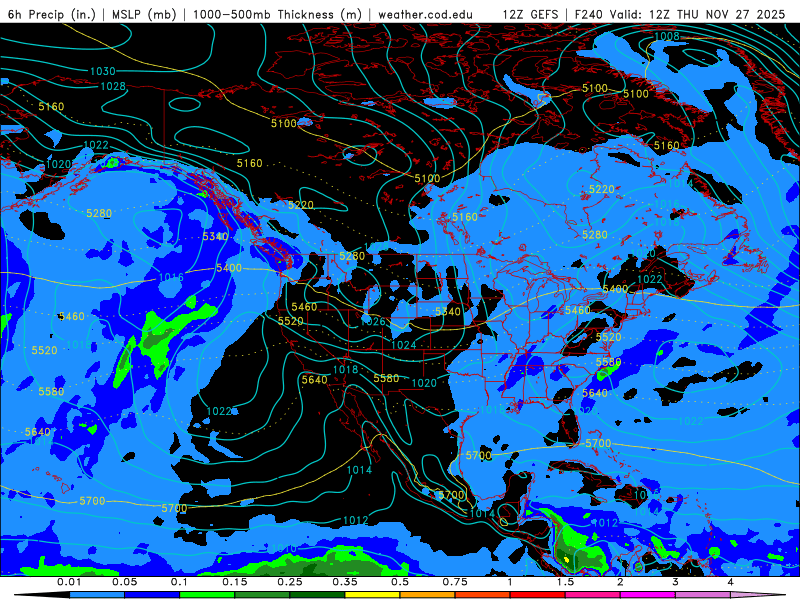Click the 1028 isobar label
The height and width of the screenshot is (600, 800).
pyautogui.click(x=113, y=86)
